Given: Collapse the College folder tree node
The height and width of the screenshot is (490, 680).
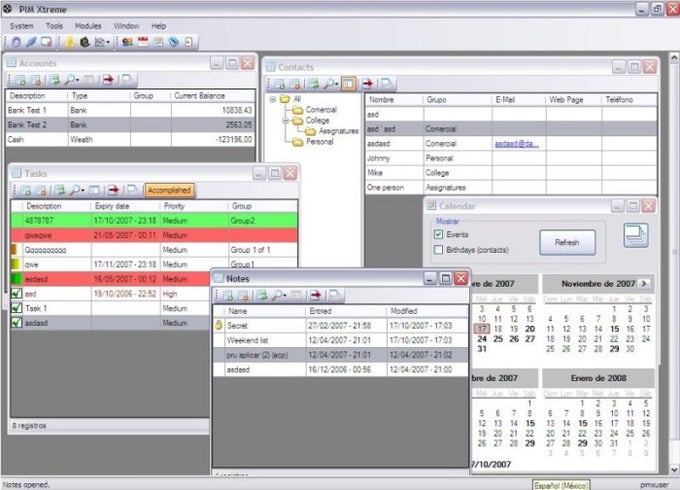Looking at the screenshot, I should (286, 121).
